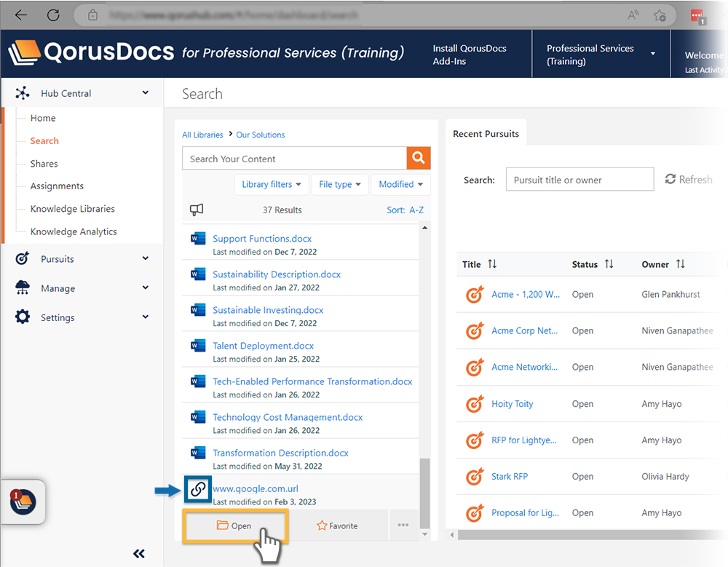The height and width of the screenshot is (567, 728).
Task: Open the Our Solutions breadcrumb link
Action: (261, 135)
